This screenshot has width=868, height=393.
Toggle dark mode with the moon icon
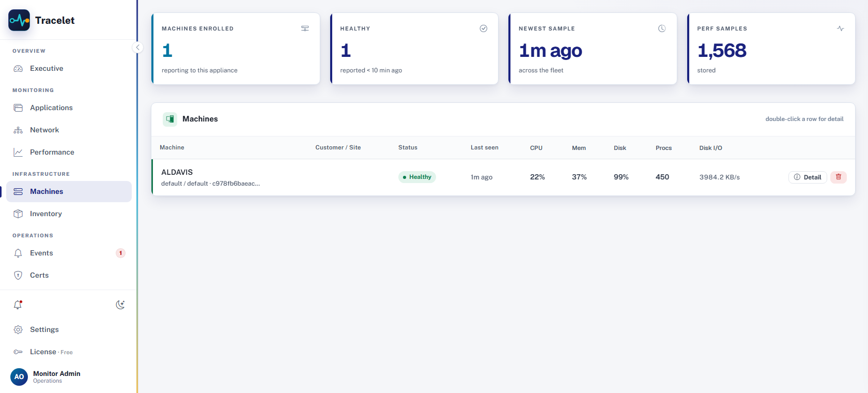pos(120,305)
